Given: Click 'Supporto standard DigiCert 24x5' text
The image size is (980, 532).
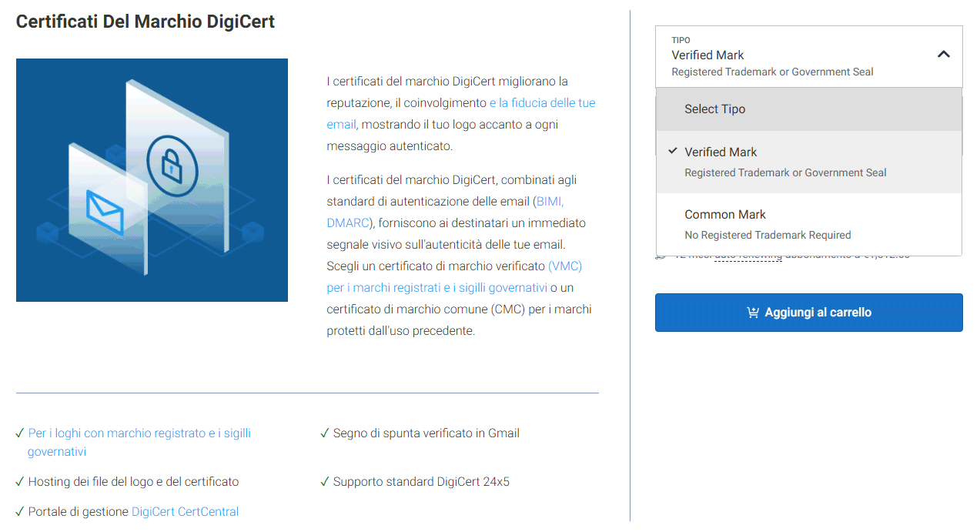Looking at the screenshot, I should point(421,482).
